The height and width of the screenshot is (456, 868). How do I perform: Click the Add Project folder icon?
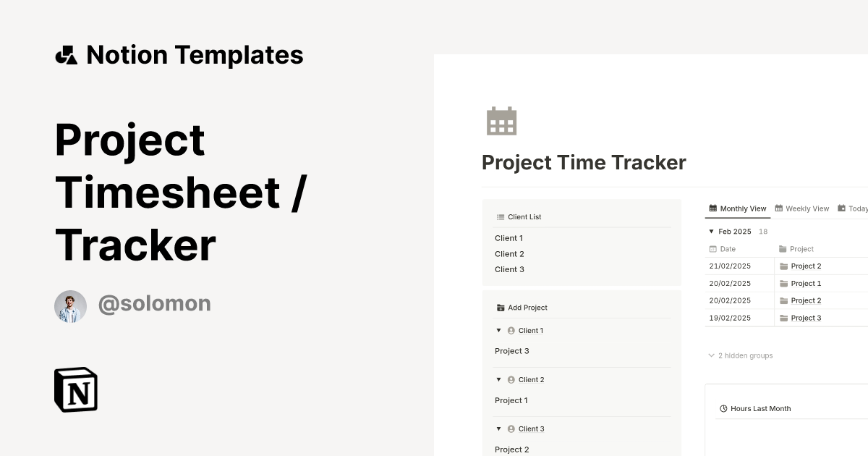click(501, 307)
